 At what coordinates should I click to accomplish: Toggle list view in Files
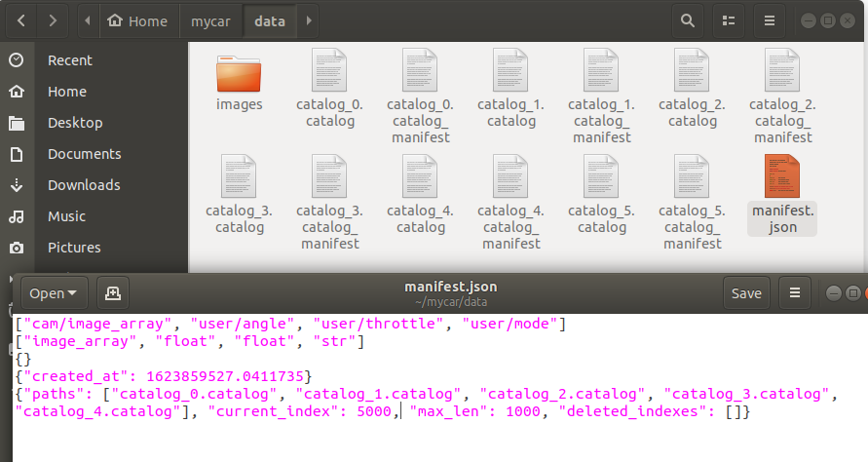(729, 21)
